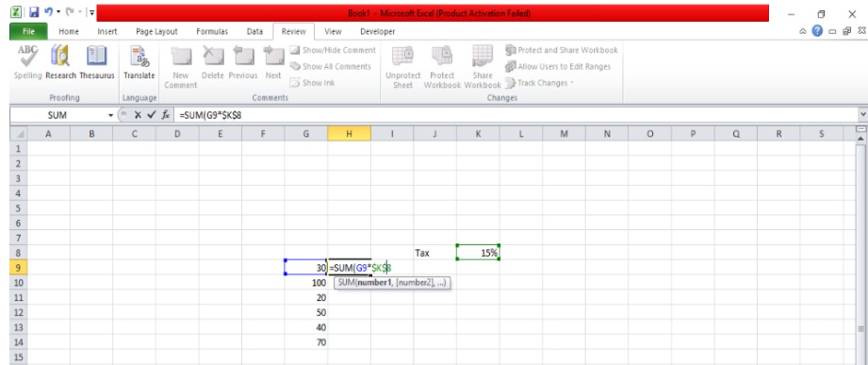Switch to the Formulas tab

tap(212, 31)
